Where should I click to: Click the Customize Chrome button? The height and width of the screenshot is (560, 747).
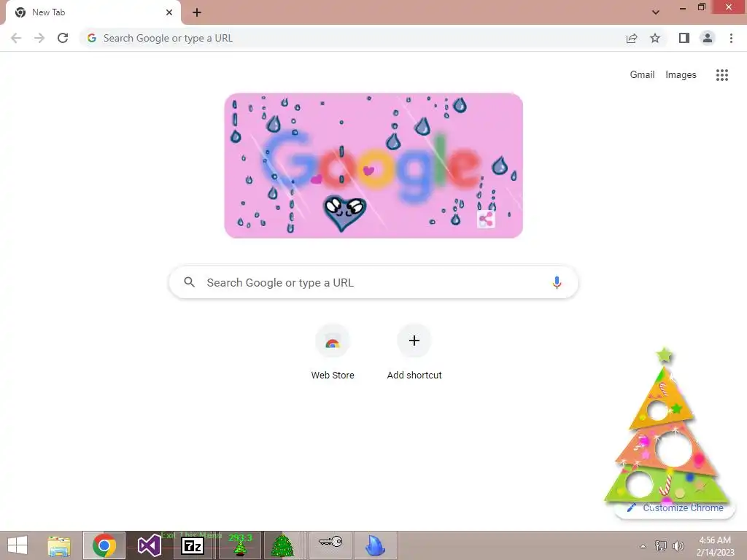pos(675,508)
